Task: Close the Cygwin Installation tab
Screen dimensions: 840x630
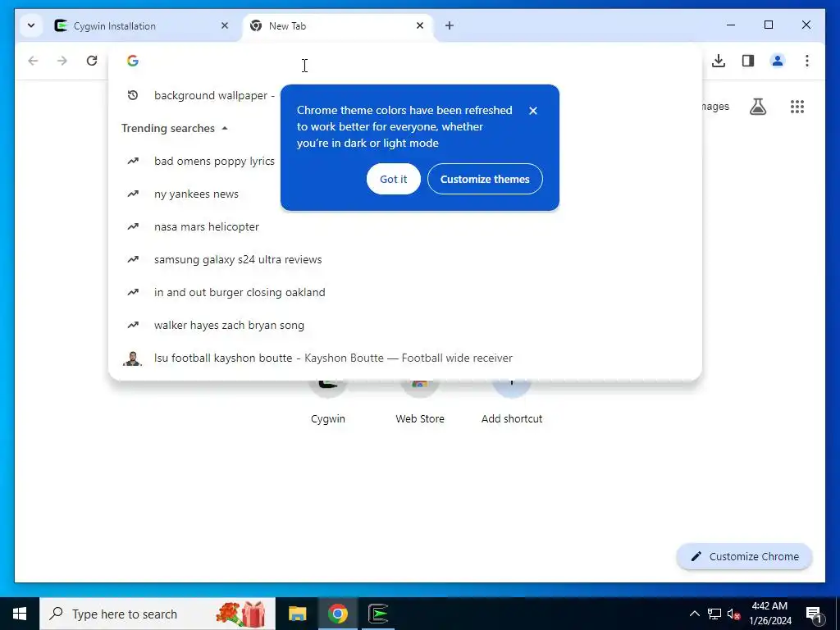Action: coord(225,25)
